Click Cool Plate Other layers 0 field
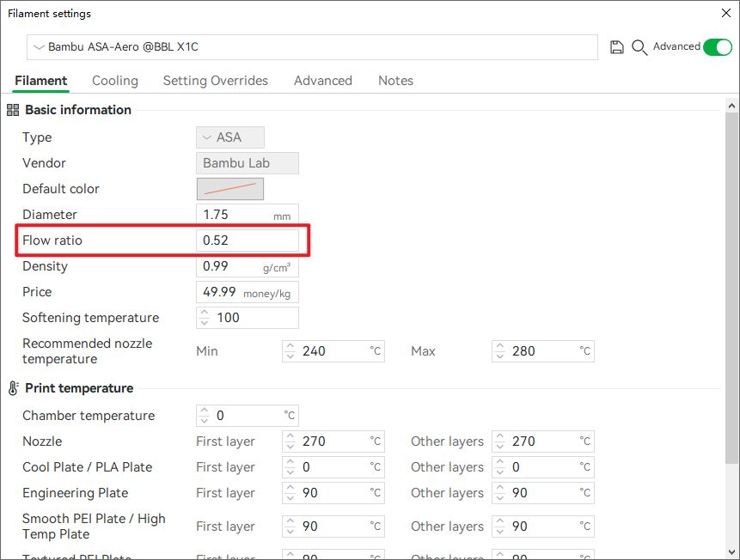This screenshot has width=740, height=560. coord(542,467)
